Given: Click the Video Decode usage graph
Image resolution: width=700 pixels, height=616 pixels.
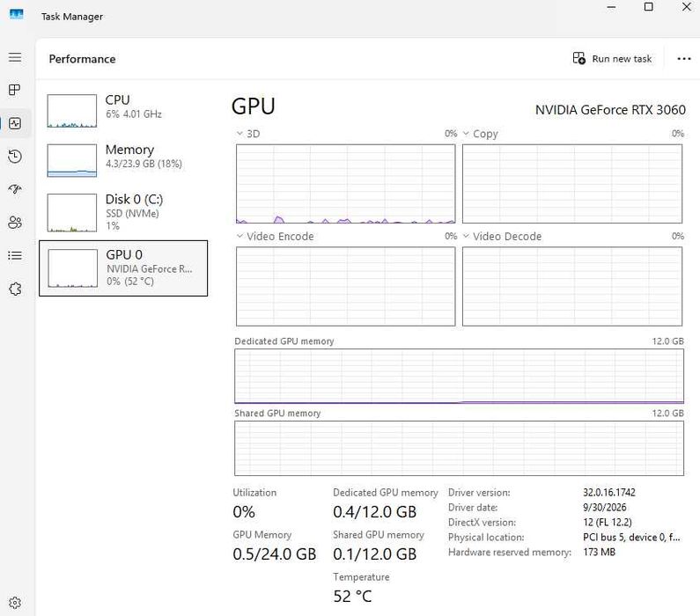Looking at the screenshot, I should click(x=572, y=286).
